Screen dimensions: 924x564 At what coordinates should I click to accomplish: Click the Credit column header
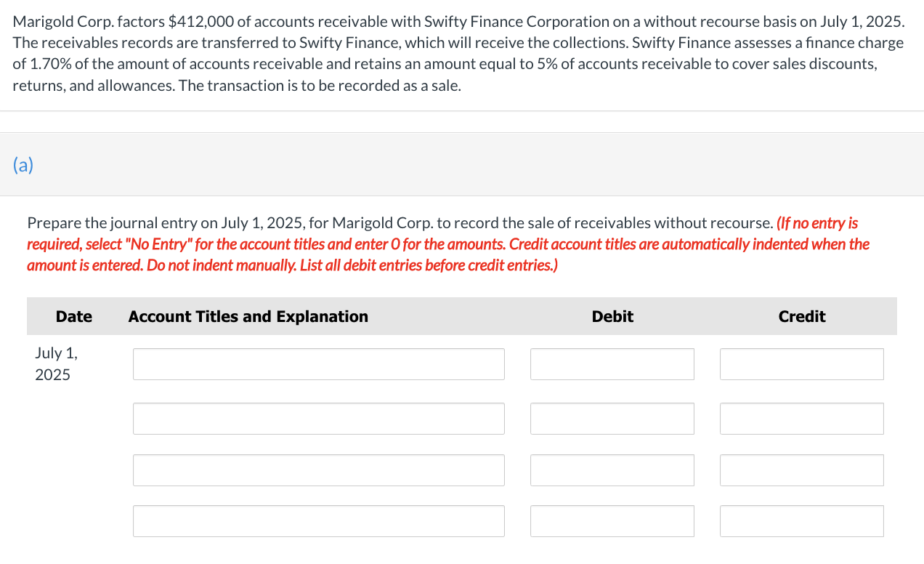pyautogui.click(x=802, y=316)
